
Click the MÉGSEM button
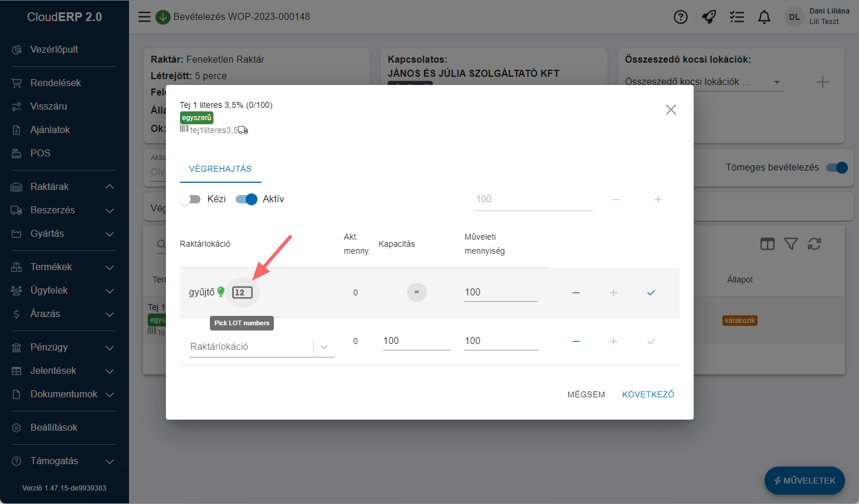(586, 394)
